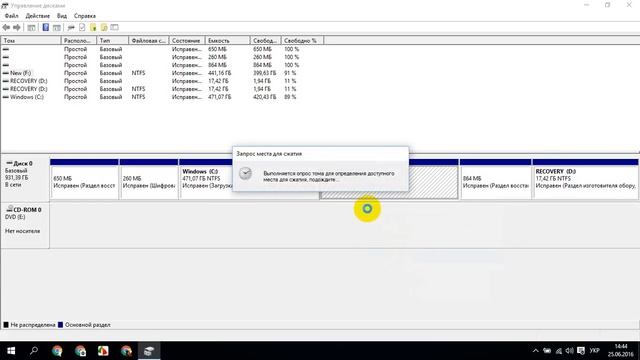Viewport: 640px width, 360px height.
Task: Open the network tray icon
Action: pyautogui.click(x=558, y=351)
